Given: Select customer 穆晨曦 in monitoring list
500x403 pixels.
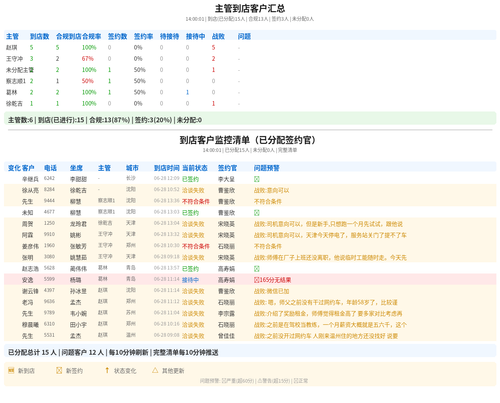Looking at the screenshot, I should click(30, 325).
